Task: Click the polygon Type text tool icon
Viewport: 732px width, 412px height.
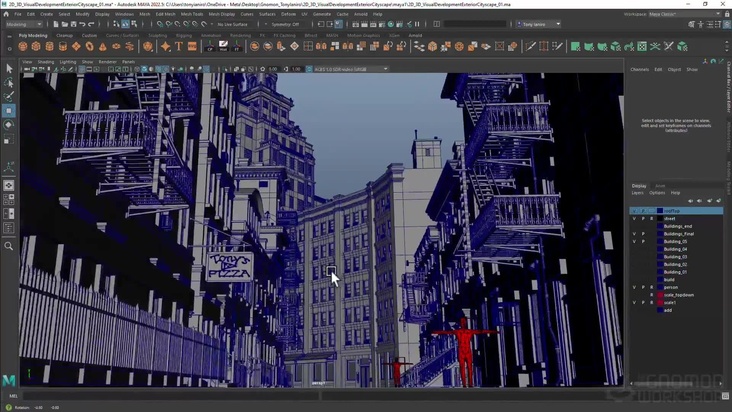Action: coord(179,46)
